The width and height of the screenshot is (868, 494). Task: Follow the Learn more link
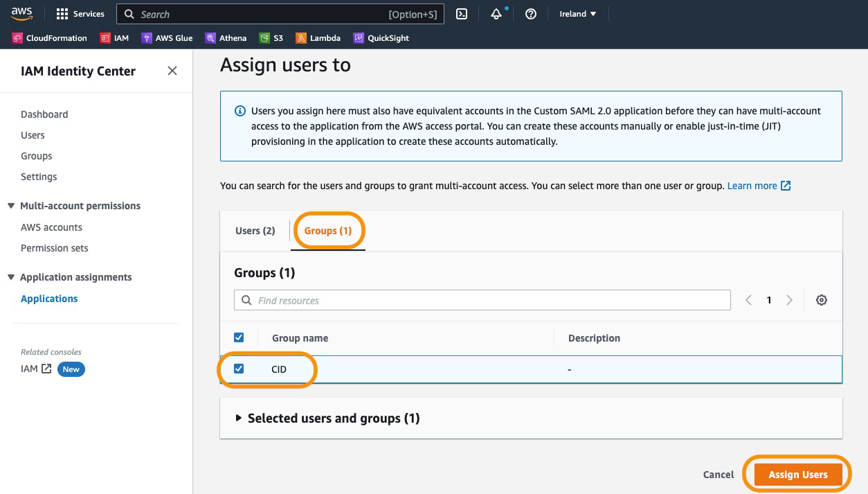click(x=752, y=186)
